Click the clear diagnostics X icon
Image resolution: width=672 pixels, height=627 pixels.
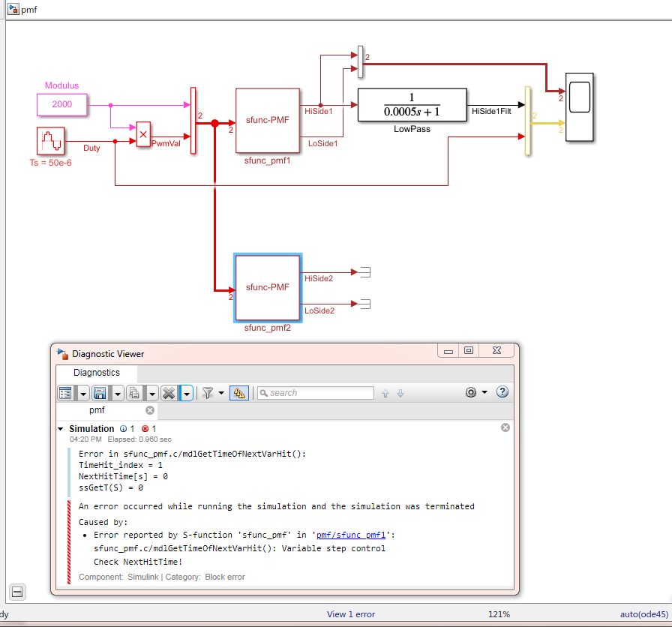point(169,393)
